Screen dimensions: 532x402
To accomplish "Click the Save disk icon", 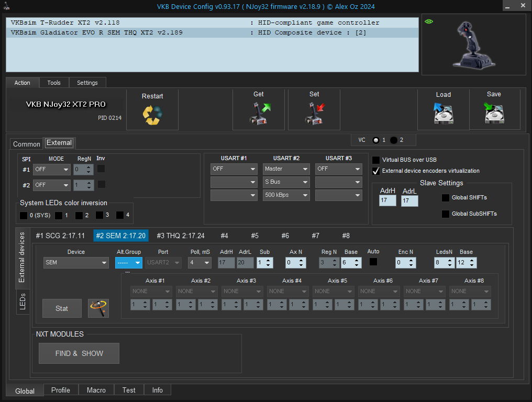I will 494,113.
